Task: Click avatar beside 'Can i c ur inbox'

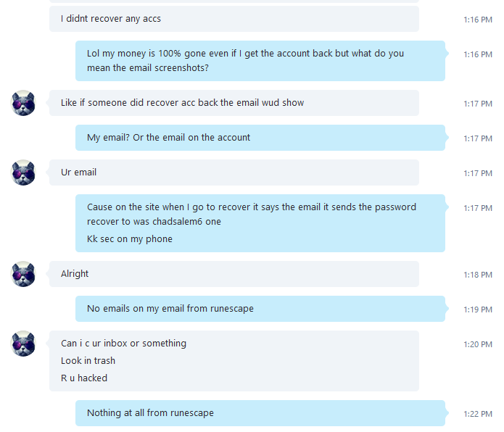Action: pos(23,344)
